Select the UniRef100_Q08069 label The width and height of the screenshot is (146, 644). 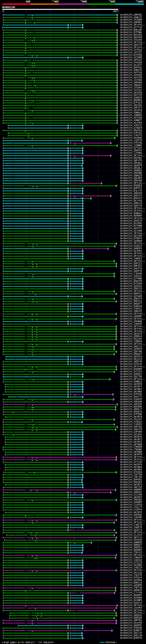point(131,75)
